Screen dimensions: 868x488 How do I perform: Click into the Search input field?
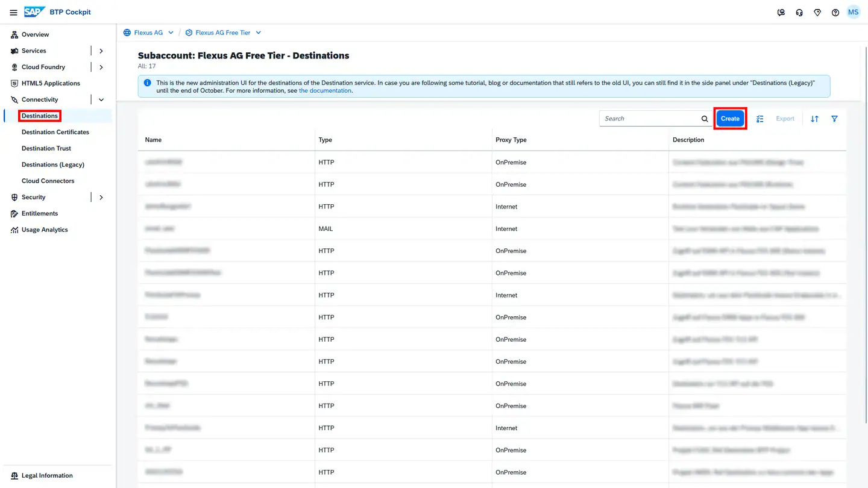[x=648, y=119]
